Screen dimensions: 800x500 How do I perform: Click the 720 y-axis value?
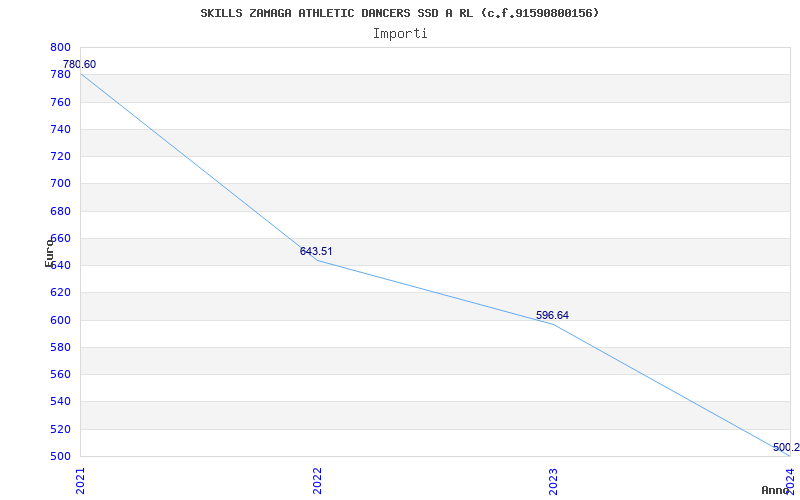[60, 156]
